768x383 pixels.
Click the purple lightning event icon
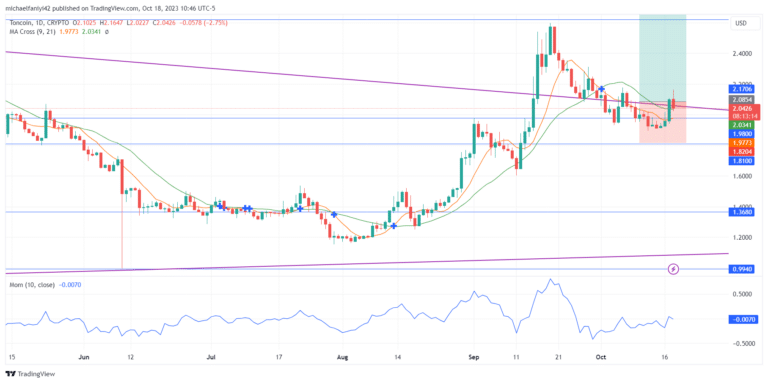pyautogui.click(x=674, y=269)
